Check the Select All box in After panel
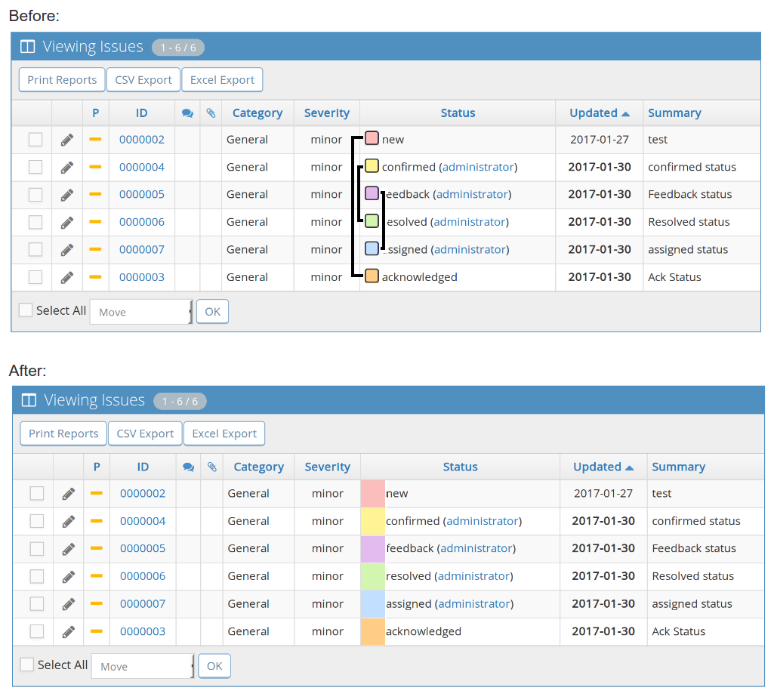 coord(27,665)
